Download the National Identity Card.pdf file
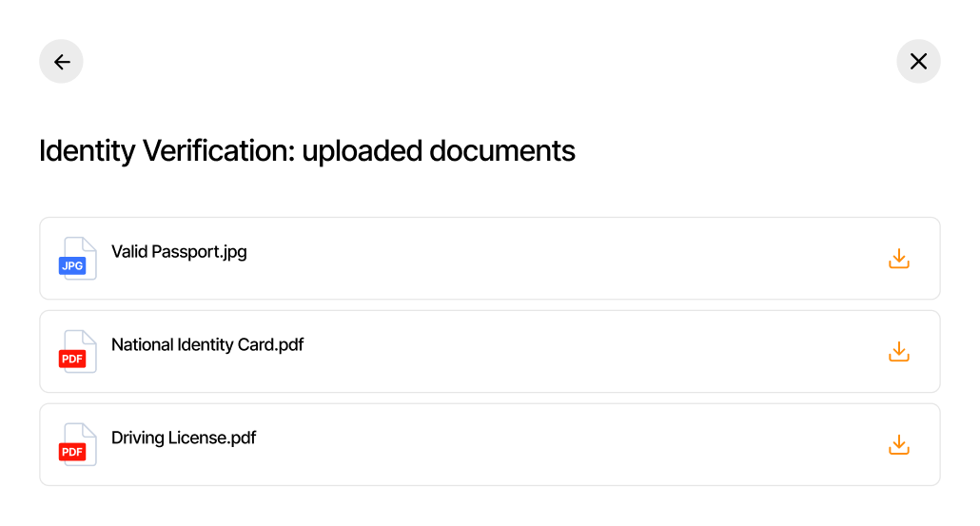Viewport: 980px width, 526px height. coord(899,352)
